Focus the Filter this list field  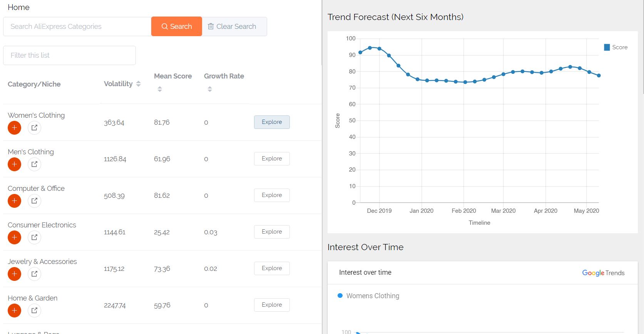[69, 55]
